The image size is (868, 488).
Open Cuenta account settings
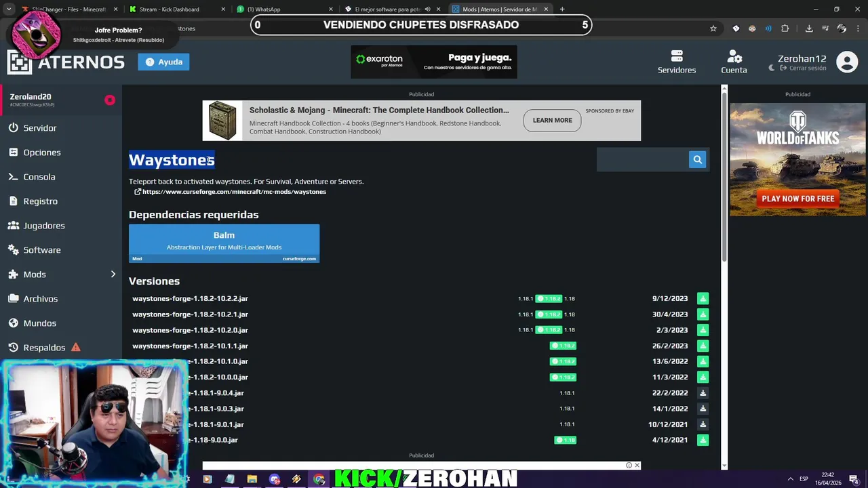point(734,62)
